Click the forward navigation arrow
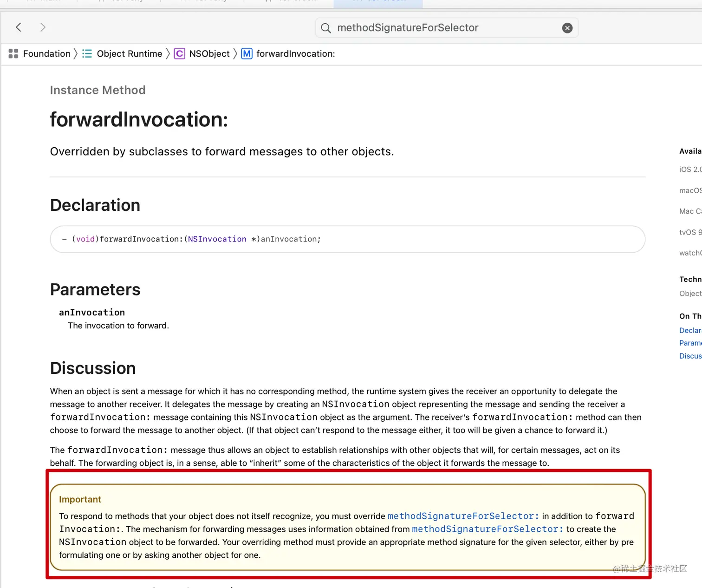 (x=42, y=27)
